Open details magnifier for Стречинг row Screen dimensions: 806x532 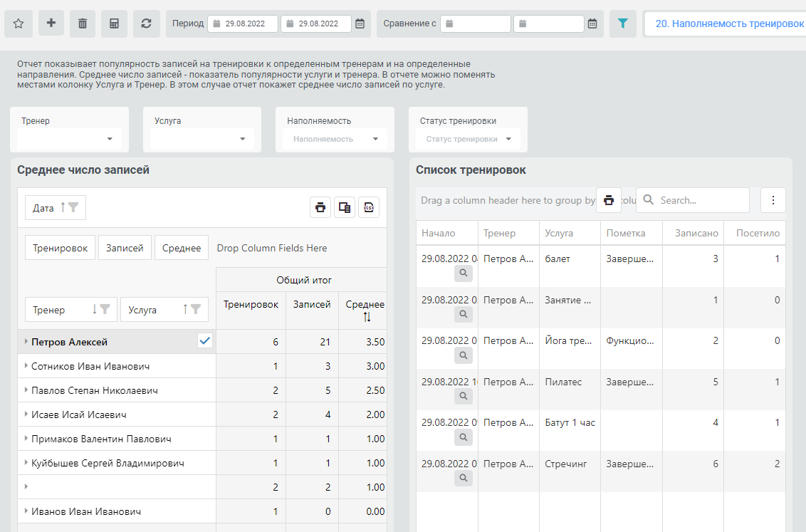tap(463, 478)
